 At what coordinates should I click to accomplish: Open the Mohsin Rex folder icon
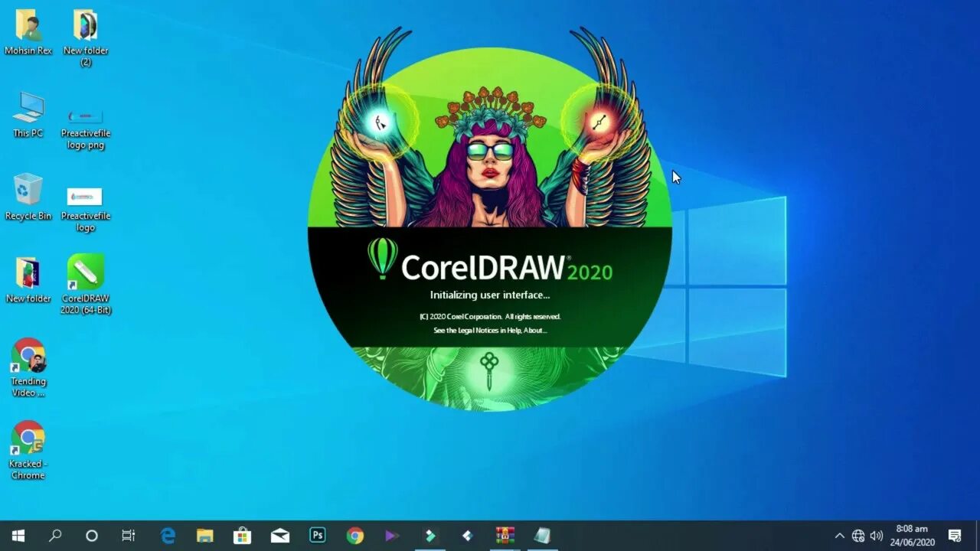point(28,32)
